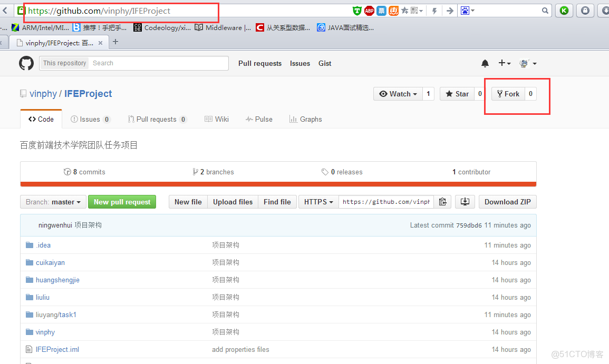Click the green shield extension icon

pos(357,11)
